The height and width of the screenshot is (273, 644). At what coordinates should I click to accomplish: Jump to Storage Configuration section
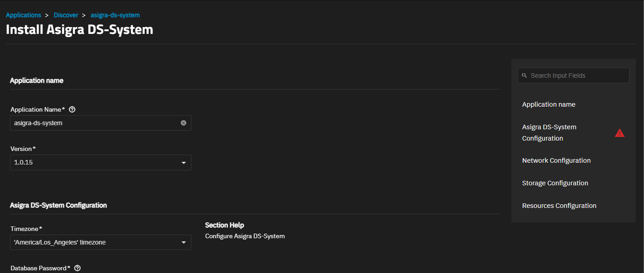(x=555, y=183)
